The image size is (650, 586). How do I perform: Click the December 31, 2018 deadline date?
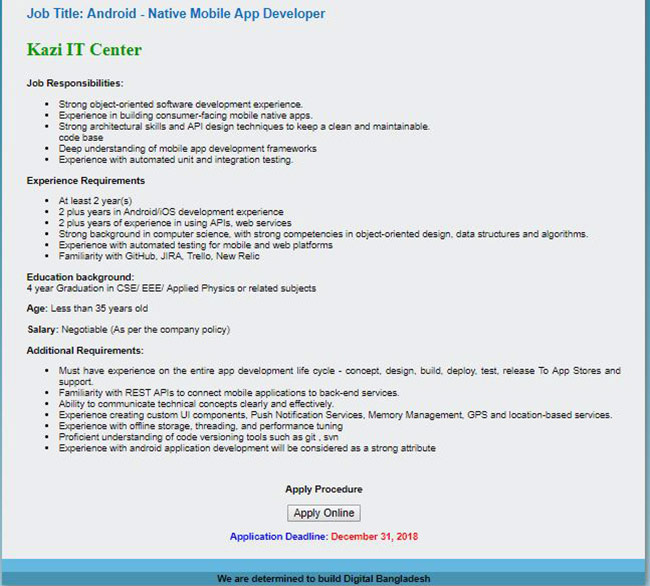pos(374,536)
